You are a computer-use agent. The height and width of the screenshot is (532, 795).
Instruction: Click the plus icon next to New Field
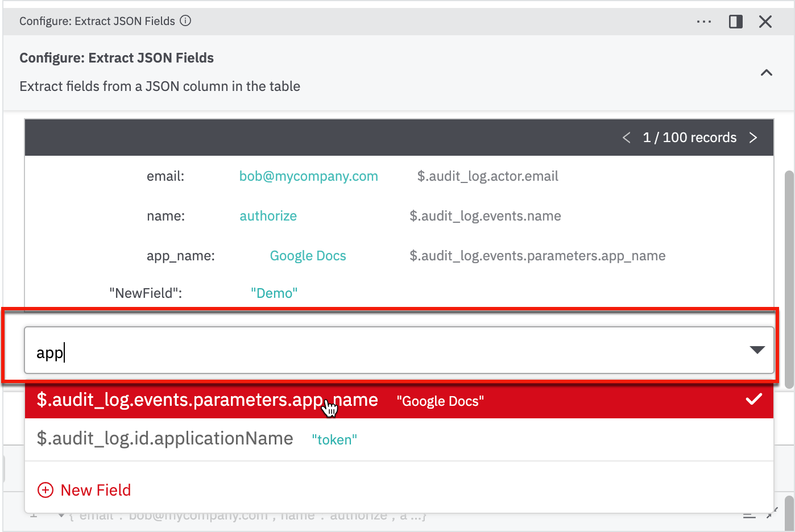pos(45,489)
